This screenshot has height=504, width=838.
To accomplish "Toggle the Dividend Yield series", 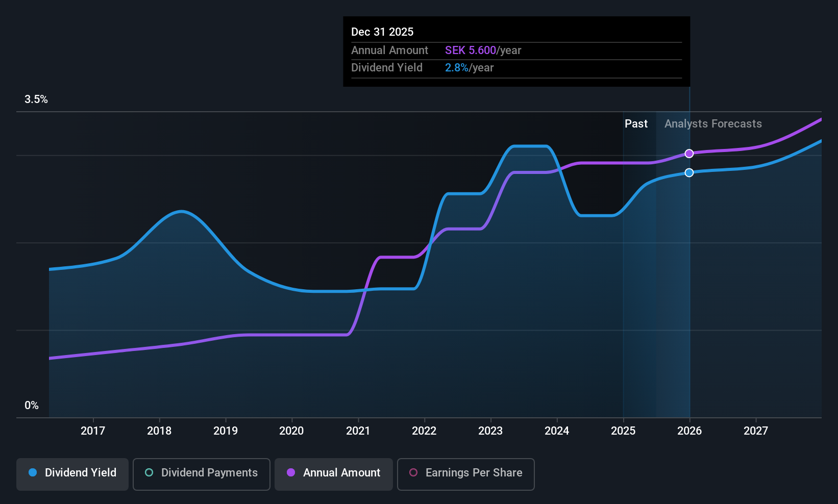I will 72,474.
